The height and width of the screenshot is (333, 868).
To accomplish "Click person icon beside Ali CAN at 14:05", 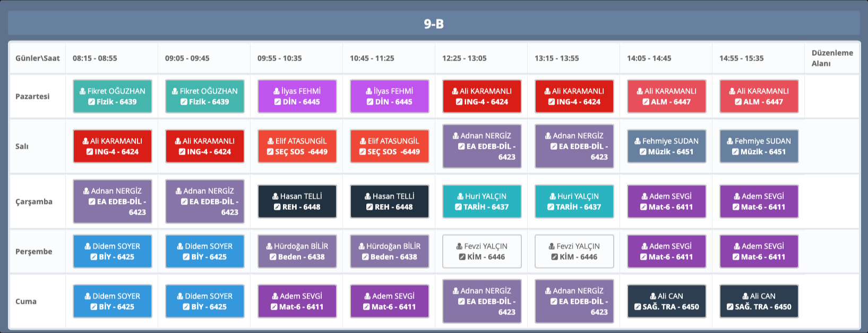I will coord(654,296).
